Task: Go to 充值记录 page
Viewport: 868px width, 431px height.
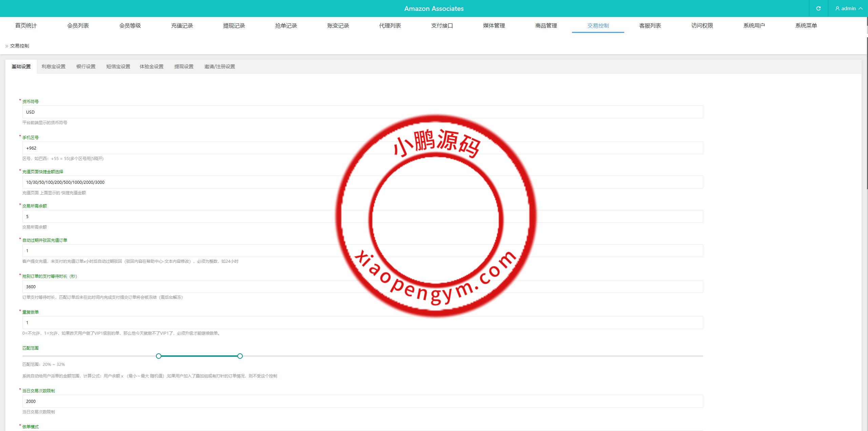Action: (182, 26)
